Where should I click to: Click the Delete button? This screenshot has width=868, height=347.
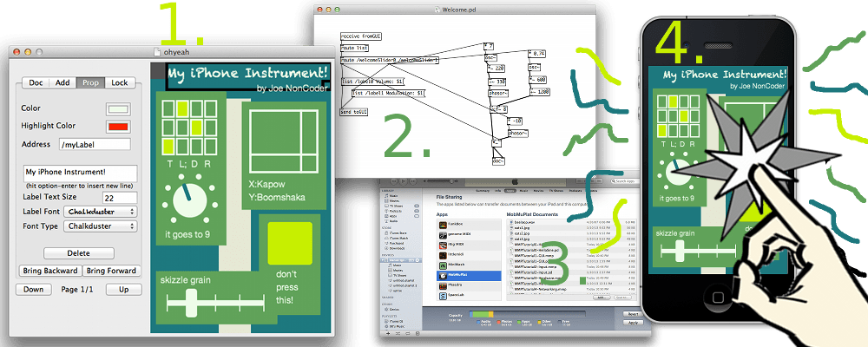[x=79, y=253]
